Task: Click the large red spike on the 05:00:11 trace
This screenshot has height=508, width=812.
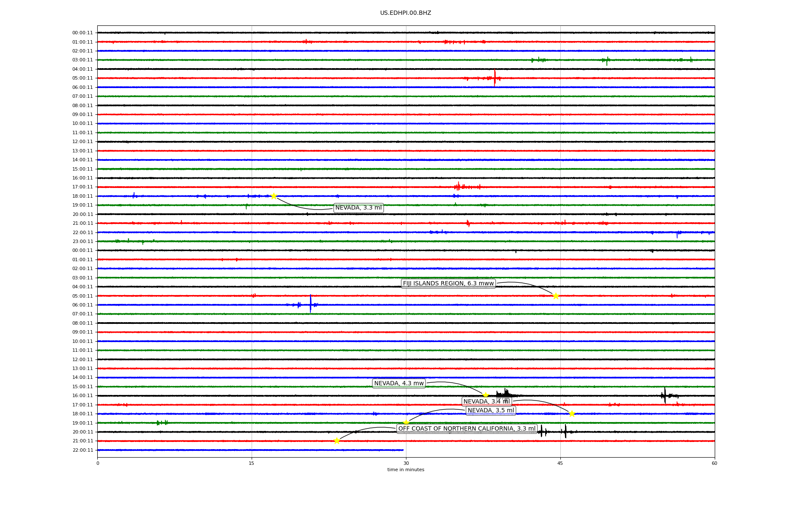Action: pyautogui.click(x=494, y=78)
